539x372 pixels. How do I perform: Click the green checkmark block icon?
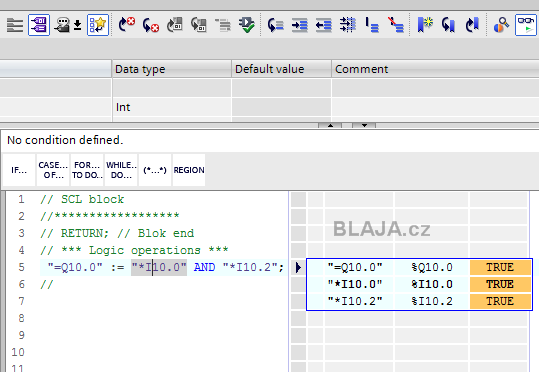pyautogui.click(x=247, y=25)
